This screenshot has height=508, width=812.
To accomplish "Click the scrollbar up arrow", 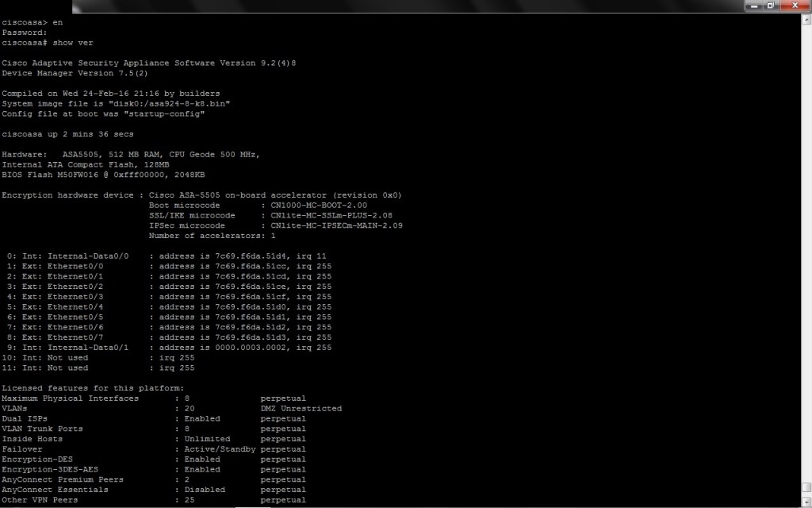I will (806, 20).
